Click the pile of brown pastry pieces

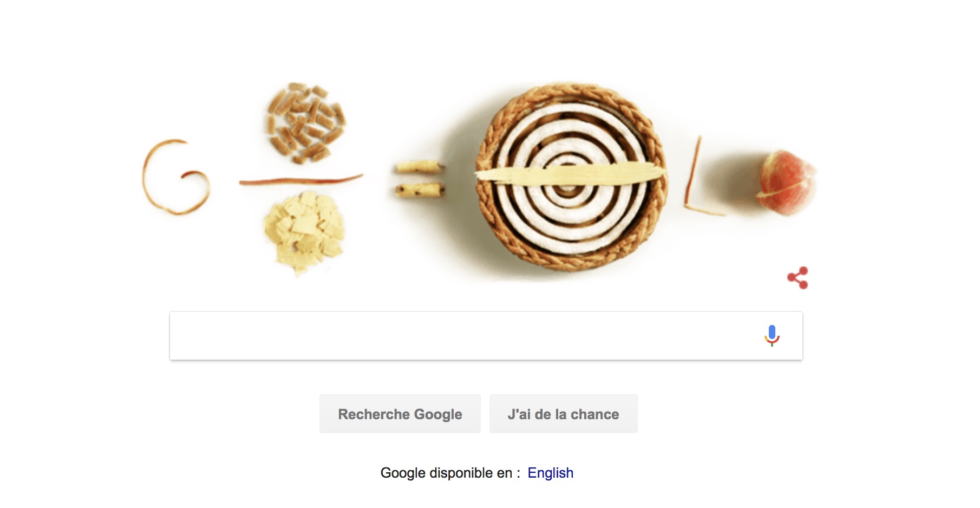pyautogui.click(x=305, y=123)
